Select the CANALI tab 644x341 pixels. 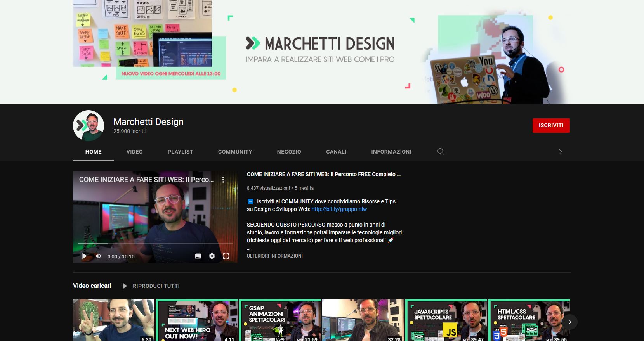tap(336, 152)
